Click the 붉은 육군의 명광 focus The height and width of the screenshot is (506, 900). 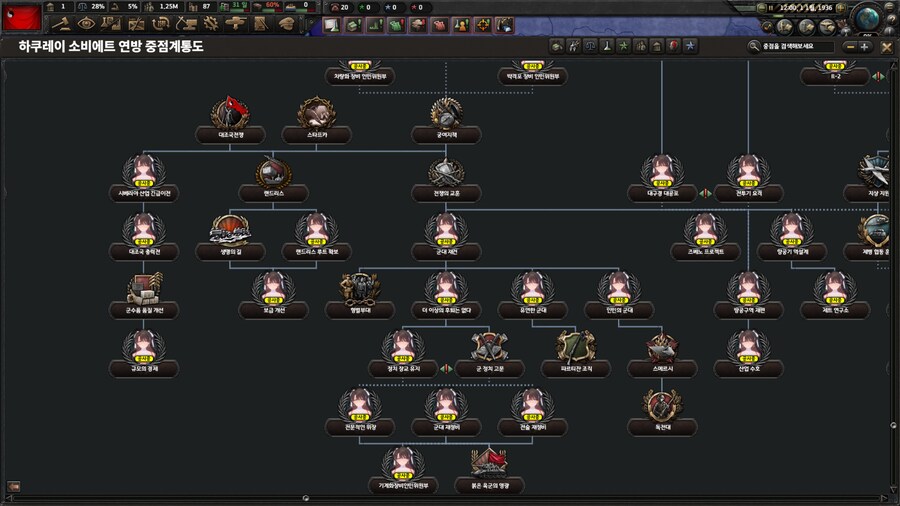tap(490, 464)
